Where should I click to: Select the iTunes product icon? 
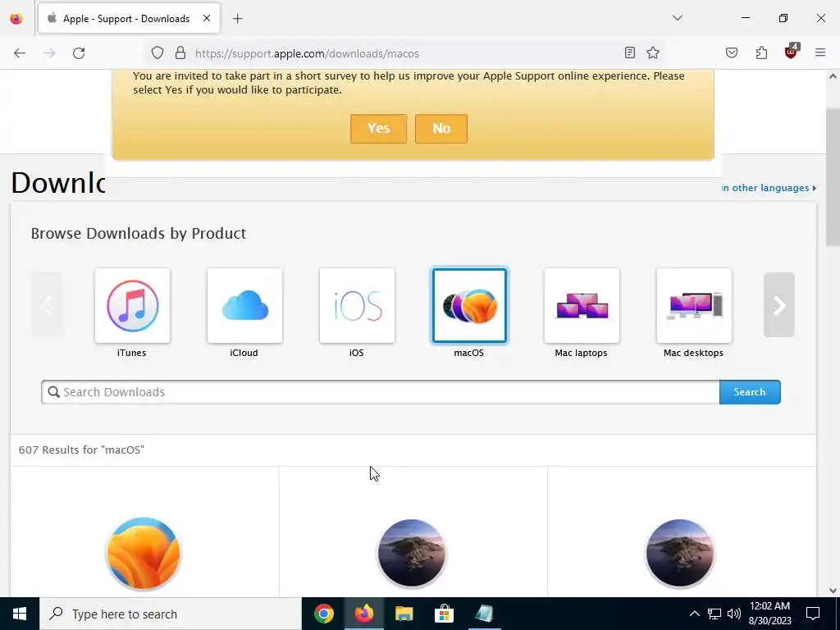pos(132,306)
